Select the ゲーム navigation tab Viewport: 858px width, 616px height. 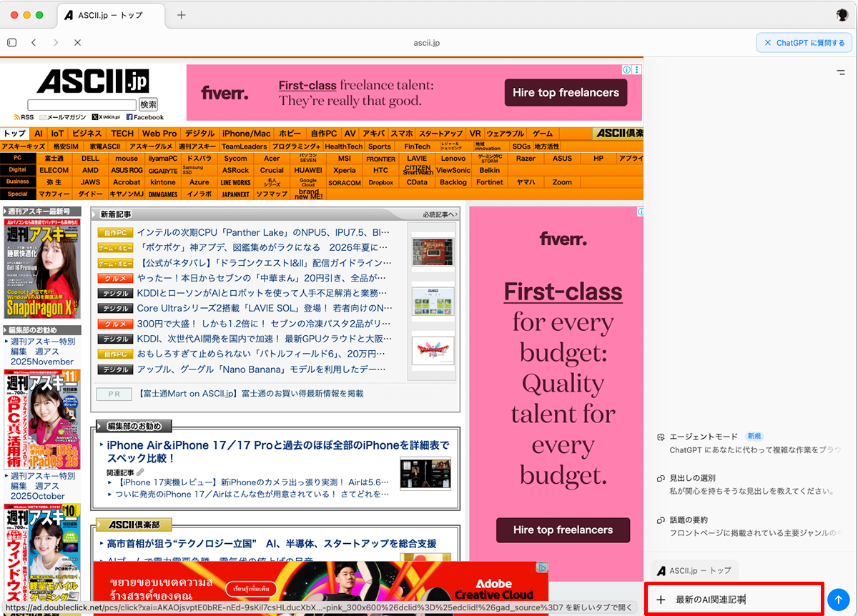pyautogui.click(x=543, y=134)
